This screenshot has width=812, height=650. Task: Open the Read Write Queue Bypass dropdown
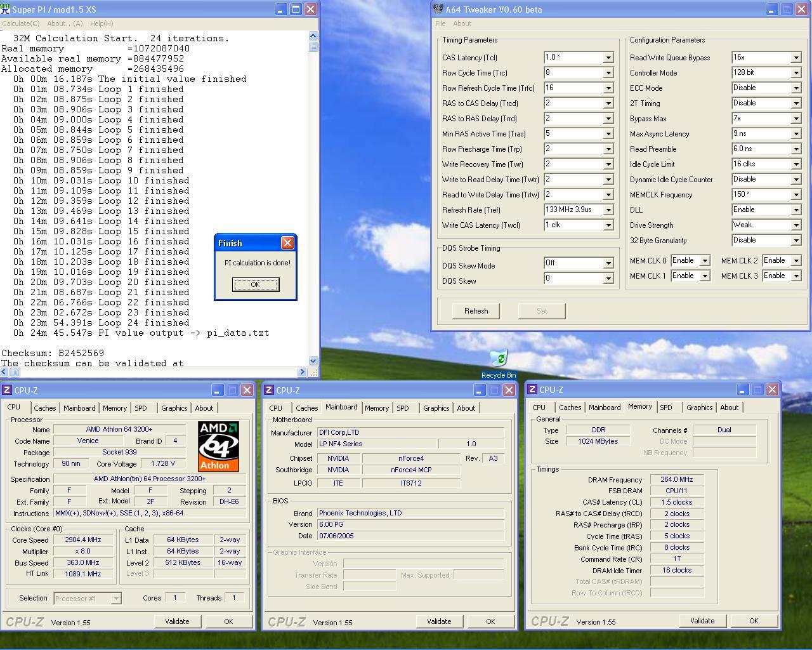(x=796, y=57)
